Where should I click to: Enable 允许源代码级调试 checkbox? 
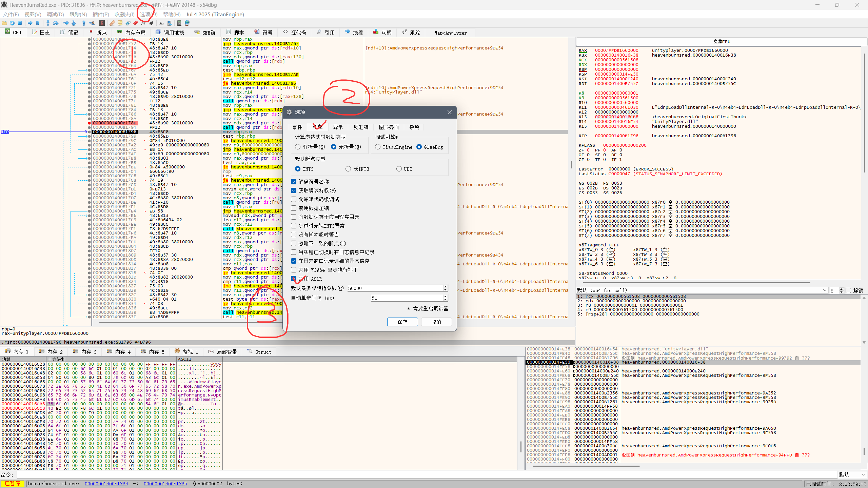pos(294,199)
